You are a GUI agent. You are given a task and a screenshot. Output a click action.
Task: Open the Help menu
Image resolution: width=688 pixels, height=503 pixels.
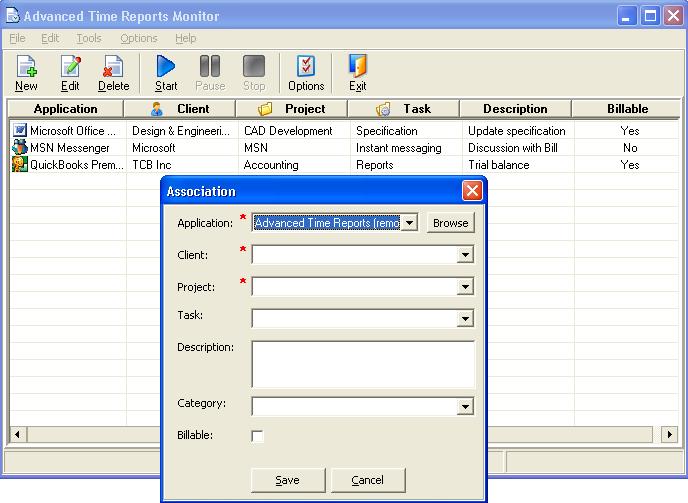(186, 38)
